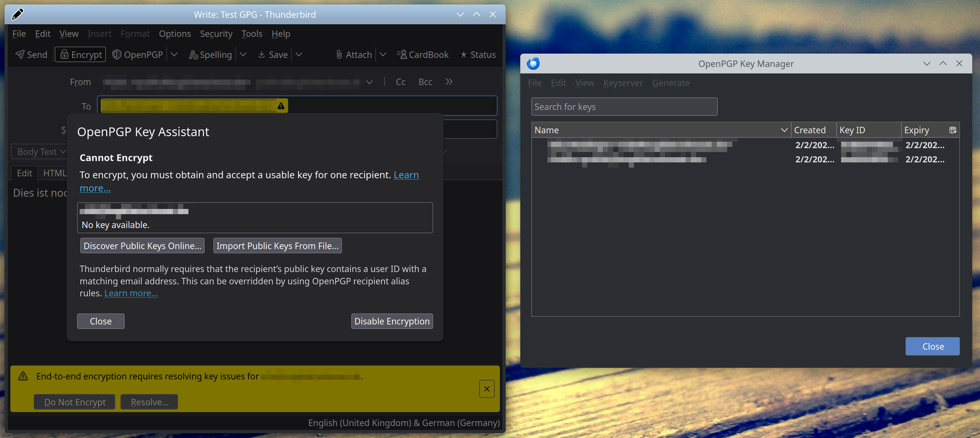Open the Tools menu
Viewport: 980px width, 438px height.
pos(252,34)
